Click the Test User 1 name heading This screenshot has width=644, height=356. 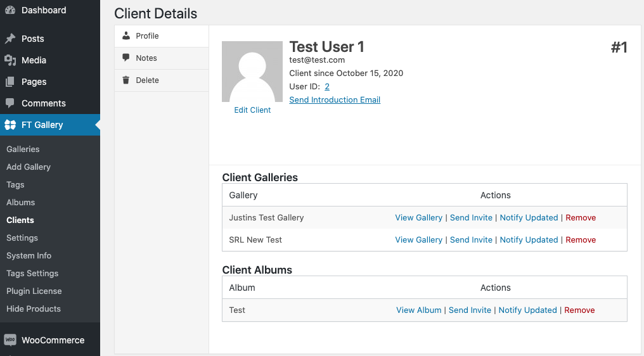click(326, 47)
